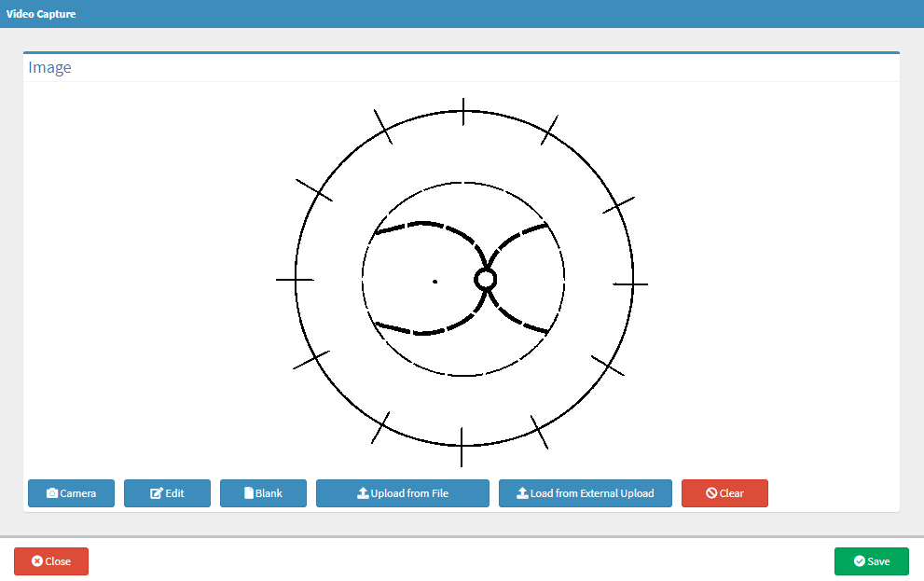Save the captured image
924x581 pixels.
[x=872, y=561]
